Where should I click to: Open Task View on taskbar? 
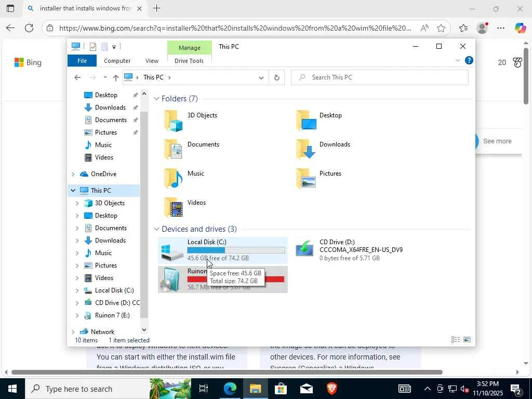tap(204, 389)
